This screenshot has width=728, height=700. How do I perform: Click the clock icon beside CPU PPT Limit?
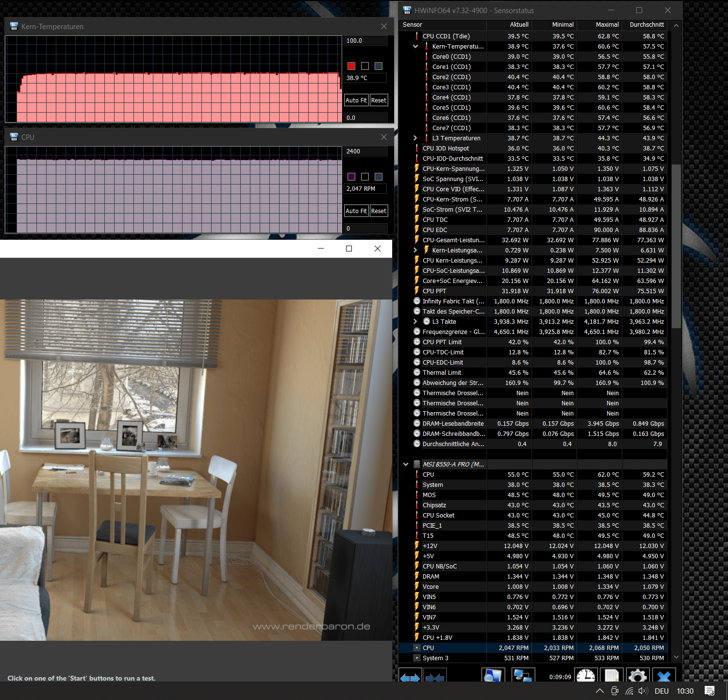point(417,342)
